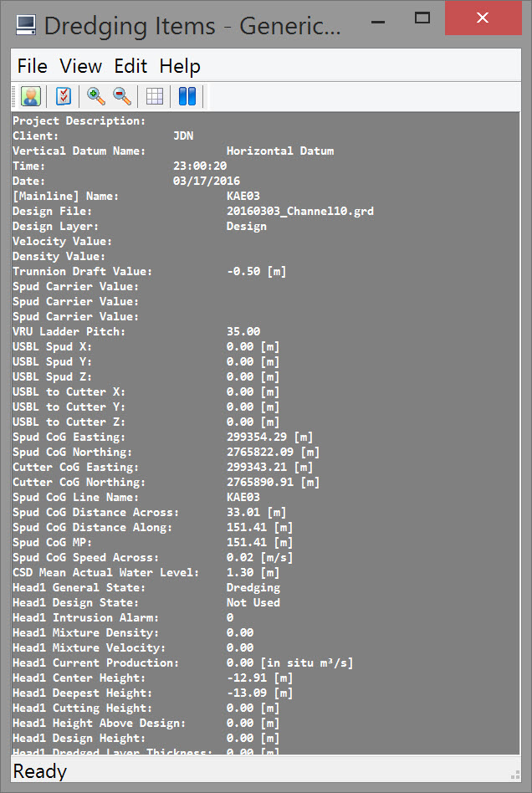Click the window icon in title bar
The width and height of the screenshot is (532, 793).
pyautogui.click(x=27, y=26)
